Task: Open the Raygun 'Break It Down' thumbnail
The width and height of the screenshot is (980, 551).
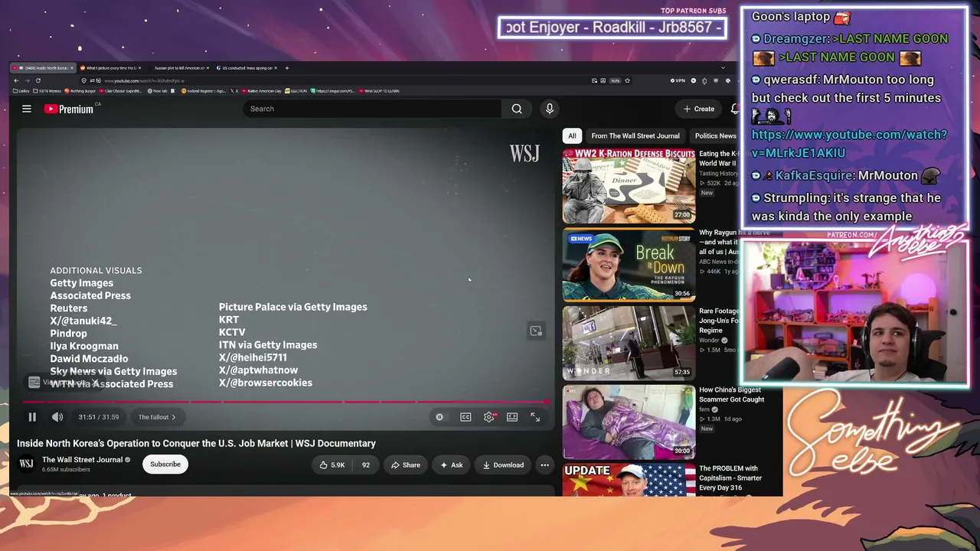Action: click(629, 265)
